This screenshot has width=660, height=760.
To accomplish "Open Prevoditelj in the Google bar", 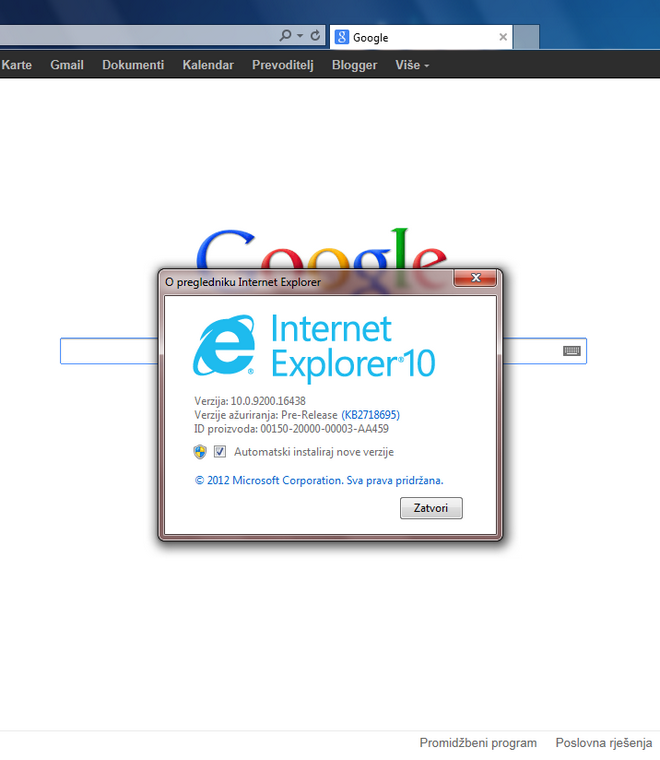I will click(x=283, y=65).
